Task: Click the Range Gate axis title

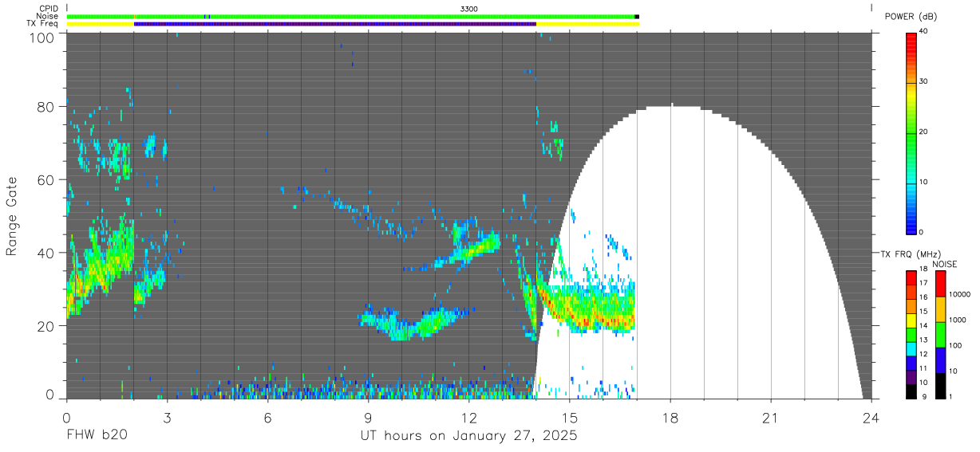Action: [x=12, y=217]
